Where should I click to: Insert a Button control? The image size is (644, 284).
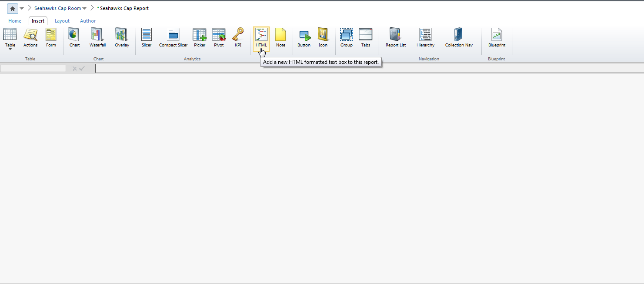pos(304,38)
